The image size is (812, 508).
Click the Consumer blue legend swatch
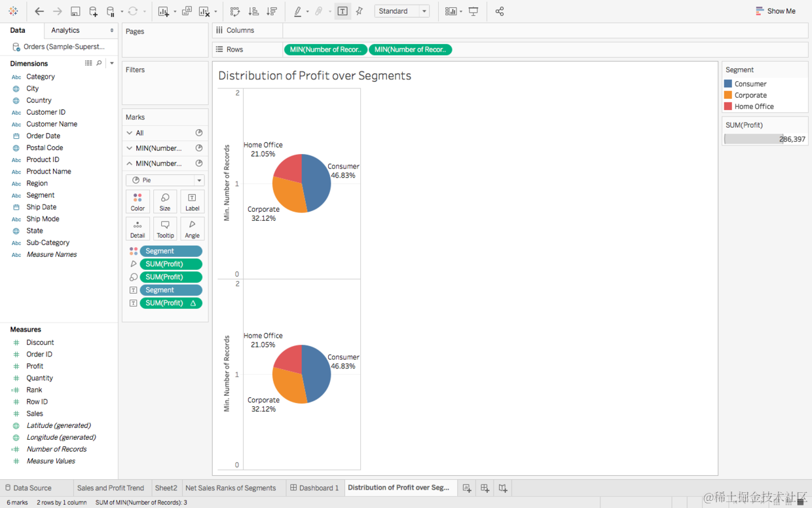coord(728,84)
